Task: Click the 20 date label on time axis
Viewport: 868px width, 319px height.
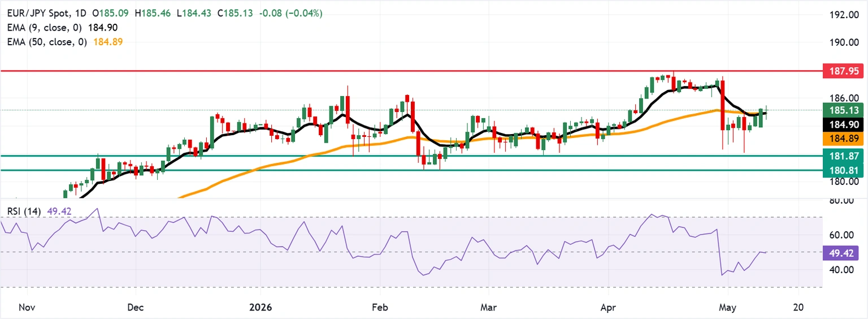Action: pos(798,308)
